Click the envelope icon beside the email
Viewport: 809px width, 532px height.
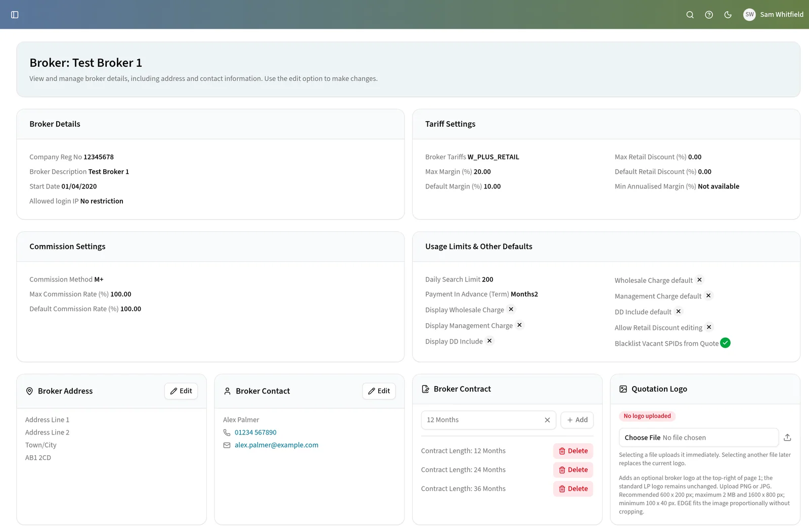coord(227,445)
